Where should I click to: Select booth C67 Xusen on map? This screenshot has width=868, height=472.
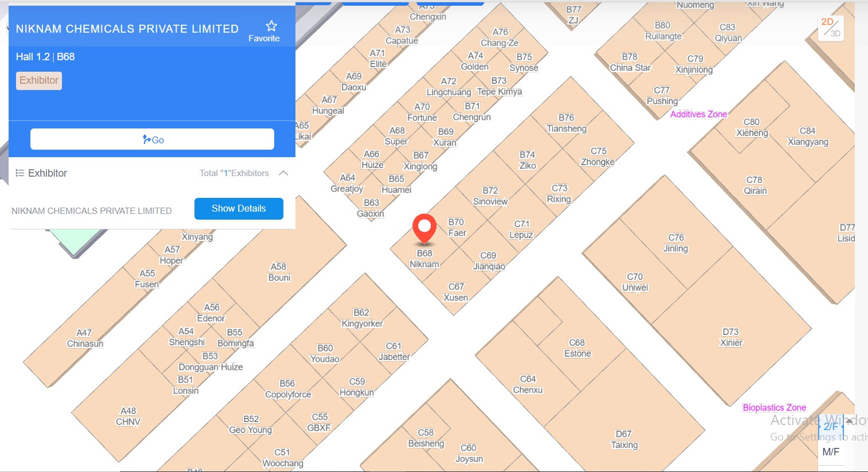(456, 292)
